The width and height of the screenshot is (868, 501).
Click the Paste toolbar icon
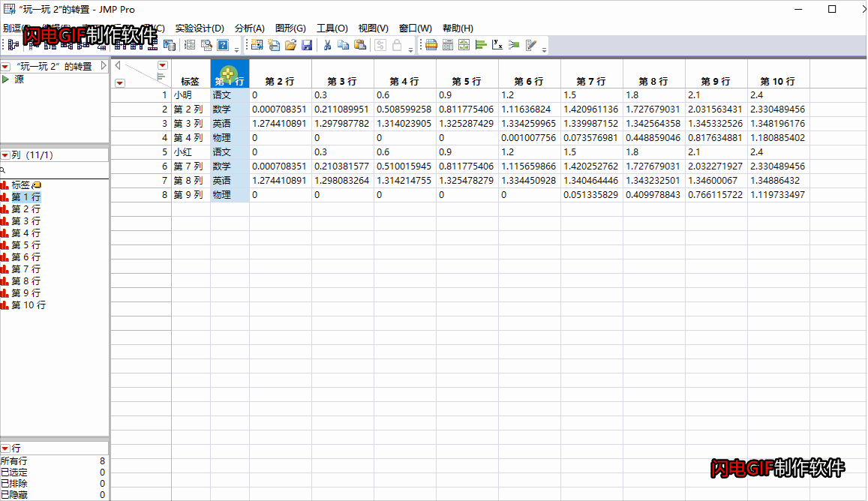tap(359, 45)
